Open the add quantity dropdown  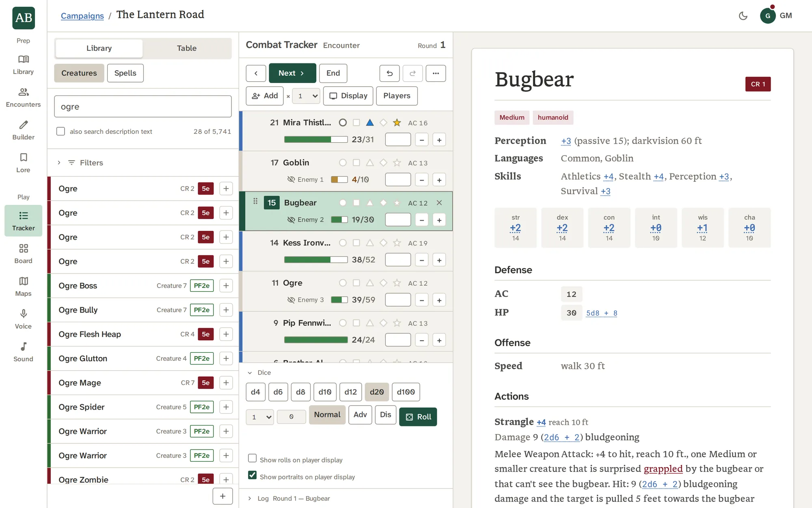click(307, 96)
